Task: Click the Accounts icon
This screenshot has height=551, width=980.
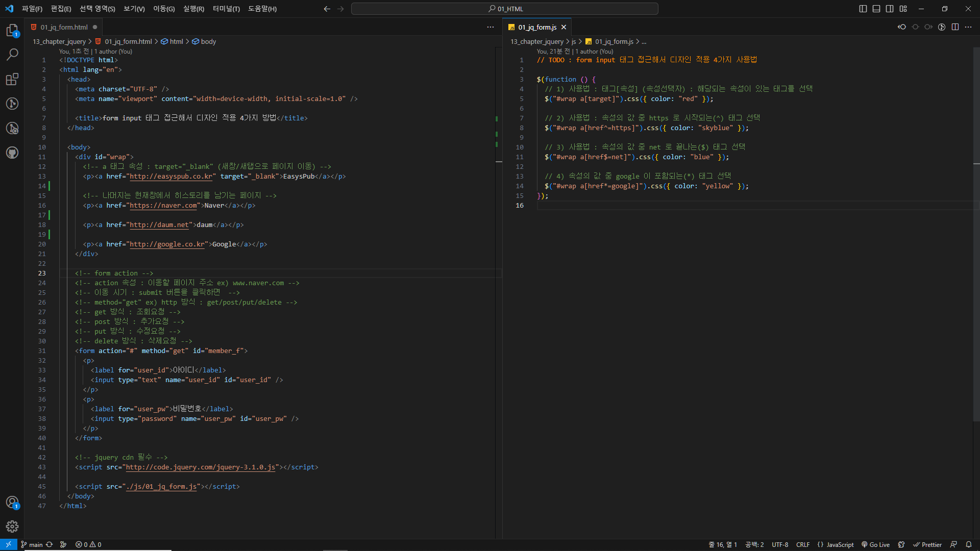Action: click(12, 503)
